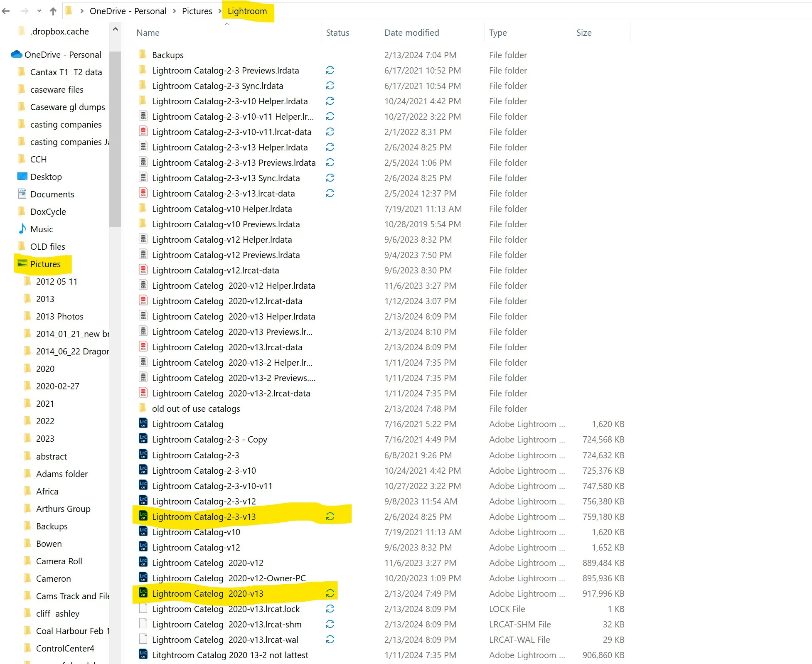Viewport: 812px width, 664px height.
Task: Click sync status icon for Lightroom Catalog-2-3-v13
Action: pos(330,516)
